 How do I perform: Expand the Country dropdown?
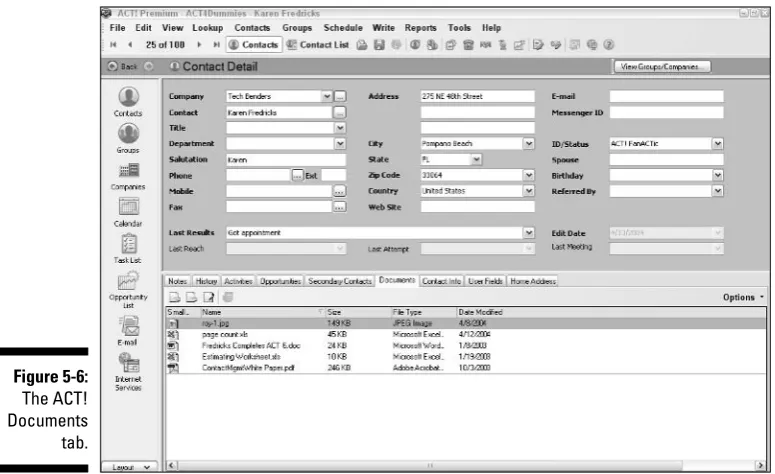(x=529, y=191)
